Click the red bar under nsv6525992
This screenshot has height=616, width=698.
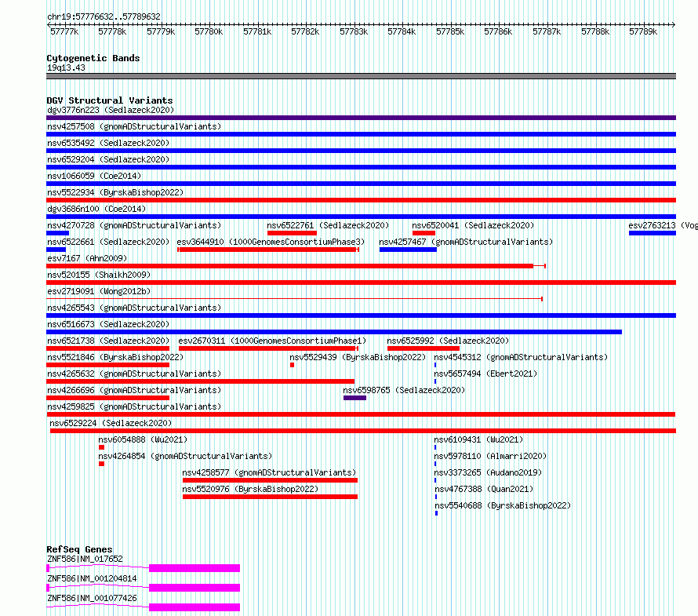[x=424, y=348]
